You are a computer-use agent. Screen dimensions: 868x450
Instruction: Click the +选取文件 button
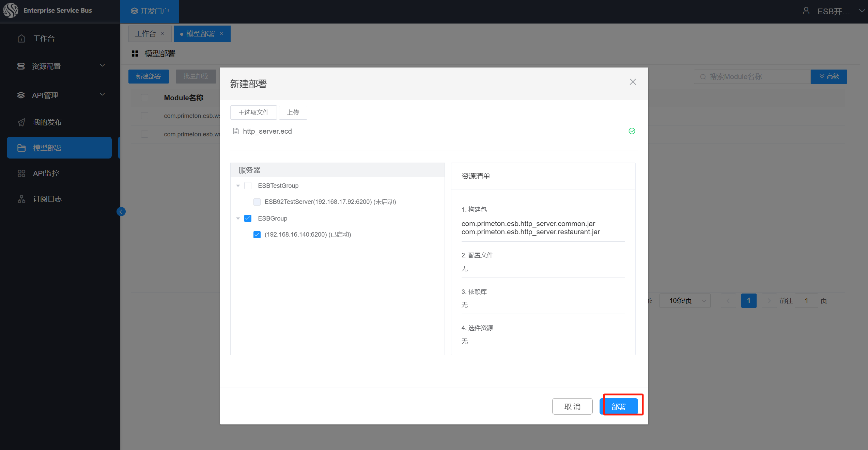point(253,112)
